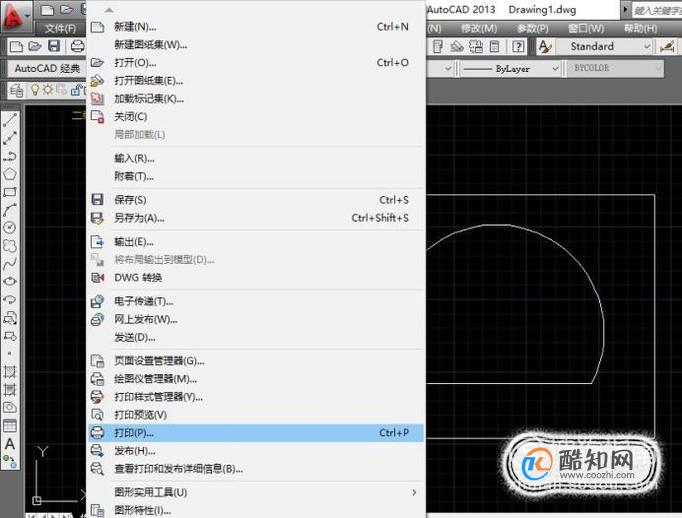Click the menu scroll-up arrow at top
This screenshot has width=682, height=518.
point(109,10)
